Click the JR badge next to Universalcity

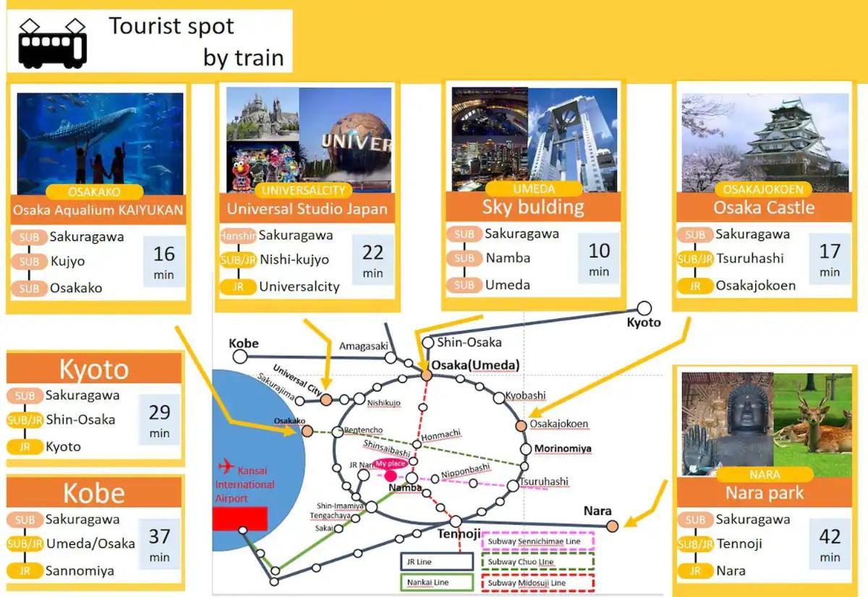(x=238, y=286)
